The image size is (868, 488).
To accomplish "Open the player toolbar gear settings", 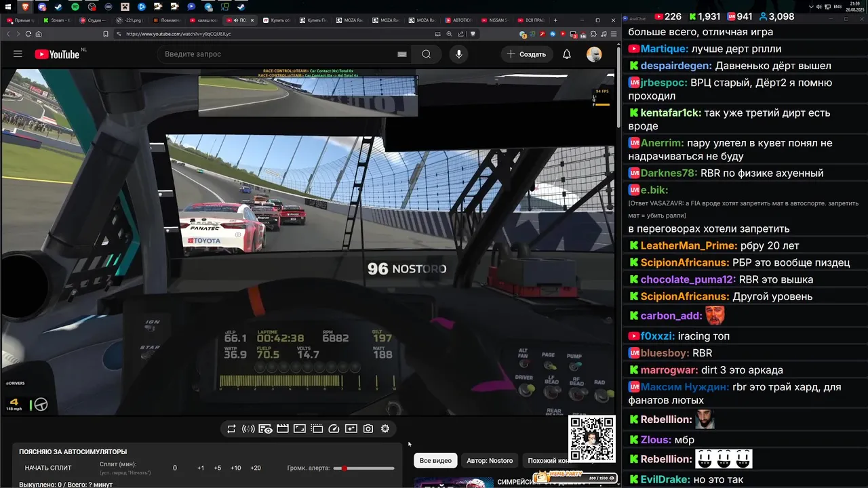I will tap(385, 429).
